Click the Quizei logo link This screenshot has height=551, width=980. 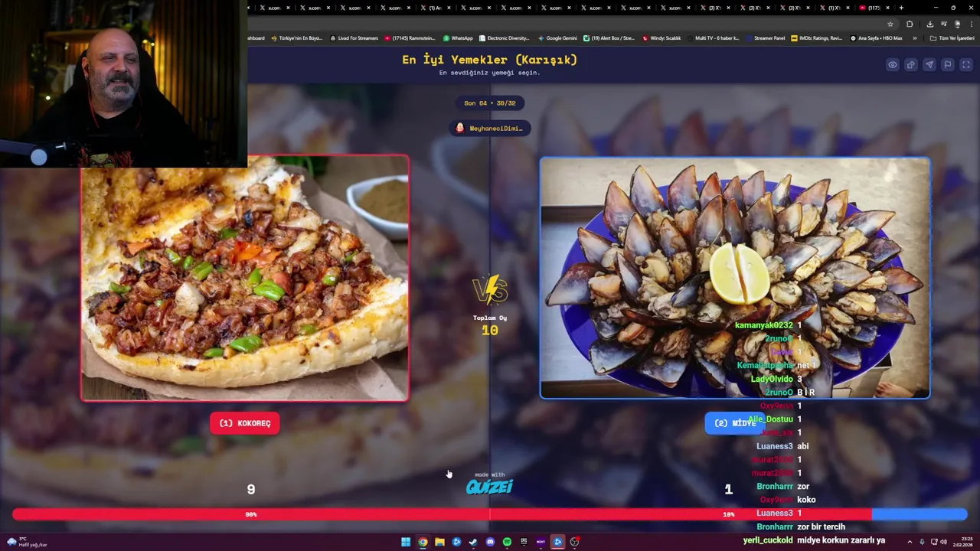(x=490, y=486)
